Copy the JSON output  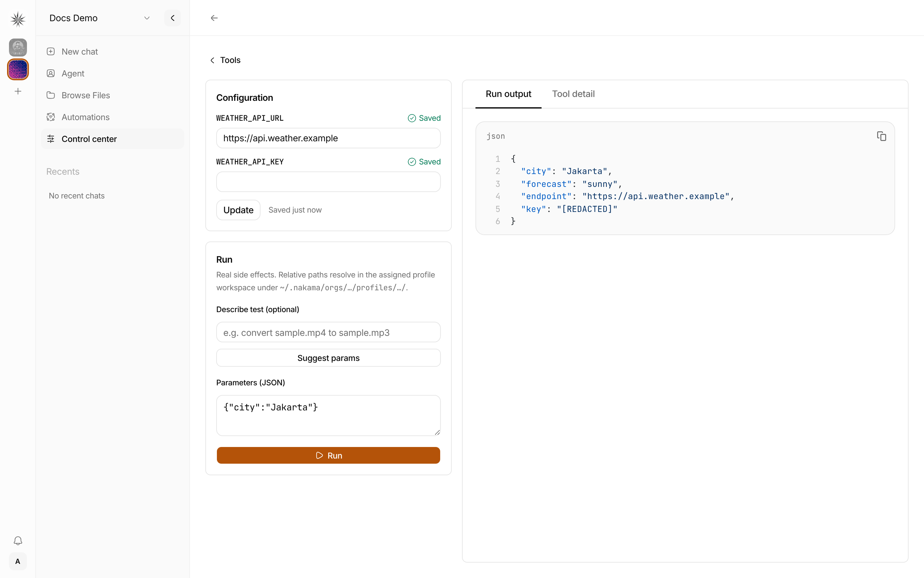(881, 136)
